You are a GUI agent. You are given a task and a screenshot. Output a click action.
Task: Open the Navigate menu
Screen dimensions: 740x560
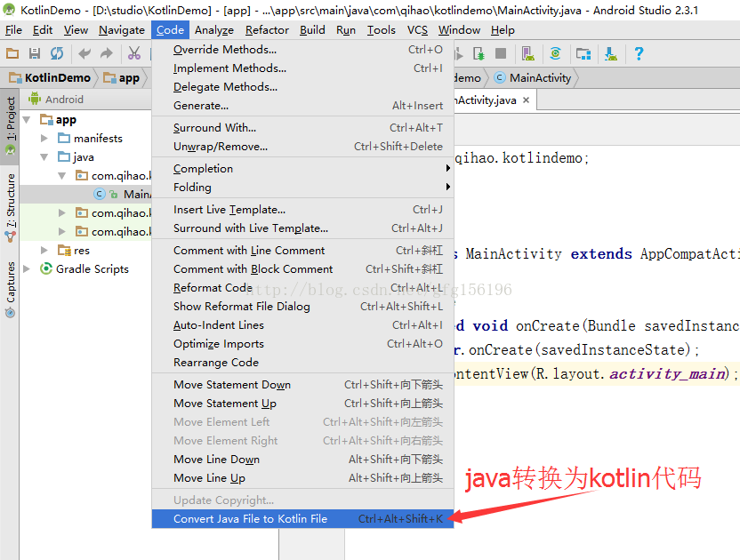point(122,30)
